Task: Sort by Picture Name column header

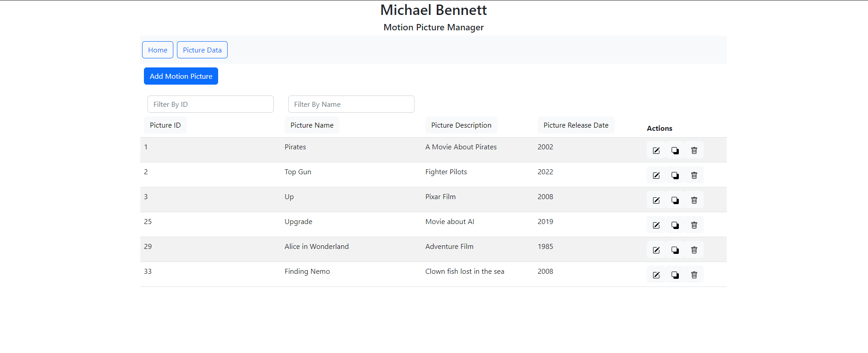Action: pos(312,125)
